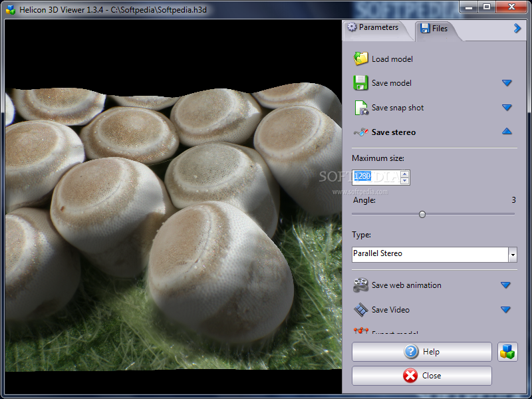Click the Angle value 3
The image size is (532, 399).
point(513,200)
